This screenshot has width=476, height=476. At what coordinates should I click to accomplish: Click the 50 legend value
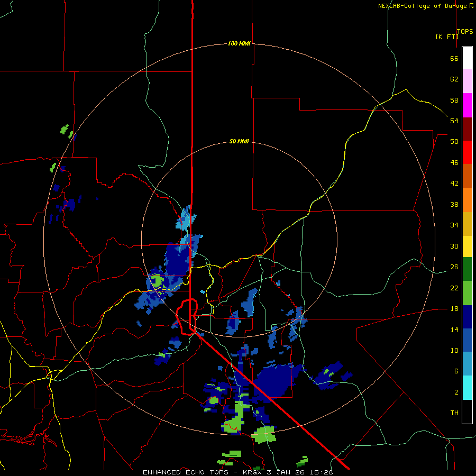(454, 141)
